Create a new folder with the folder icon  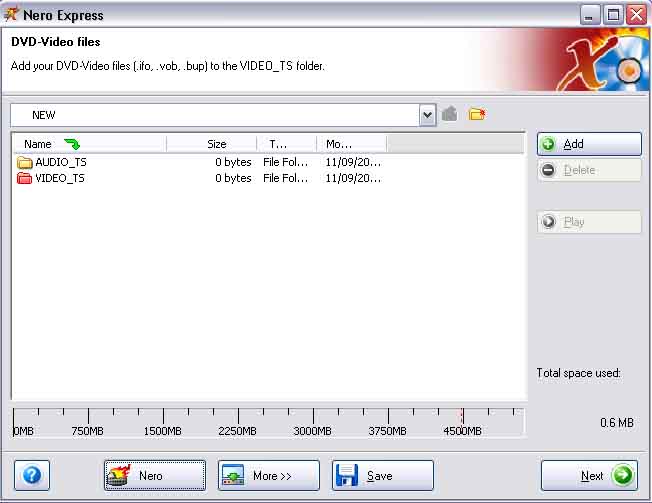477,114
